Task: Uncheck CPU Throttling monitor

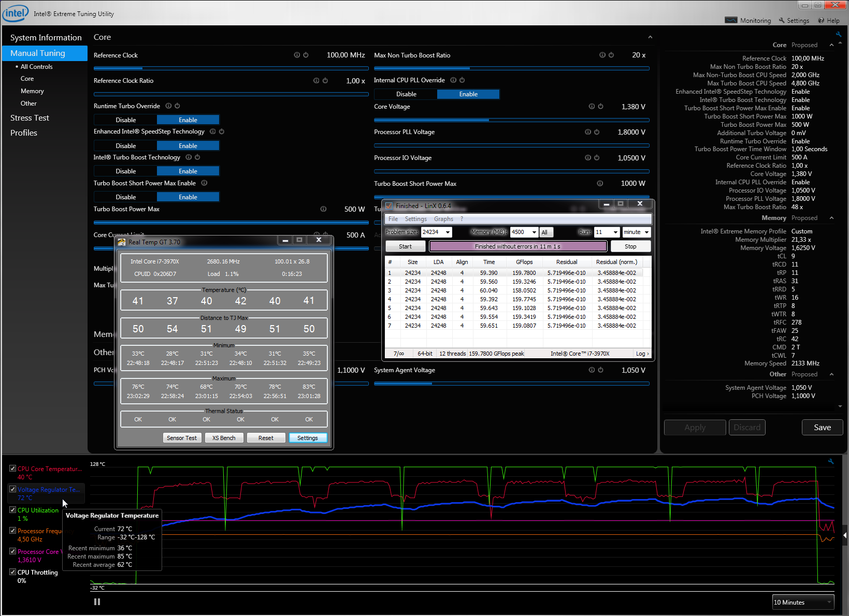Action: 12,571
